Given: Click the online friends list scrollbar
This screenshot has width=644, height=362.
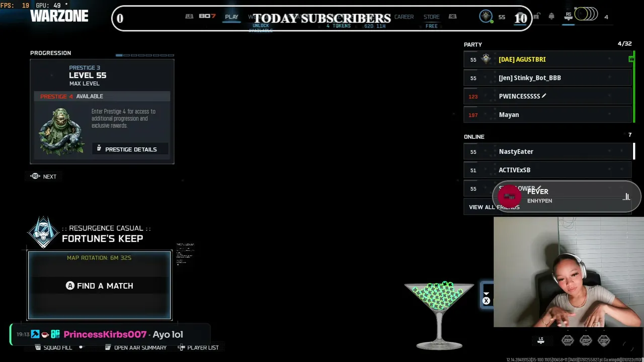Looking at the screenshot, I should coord(634,151).
